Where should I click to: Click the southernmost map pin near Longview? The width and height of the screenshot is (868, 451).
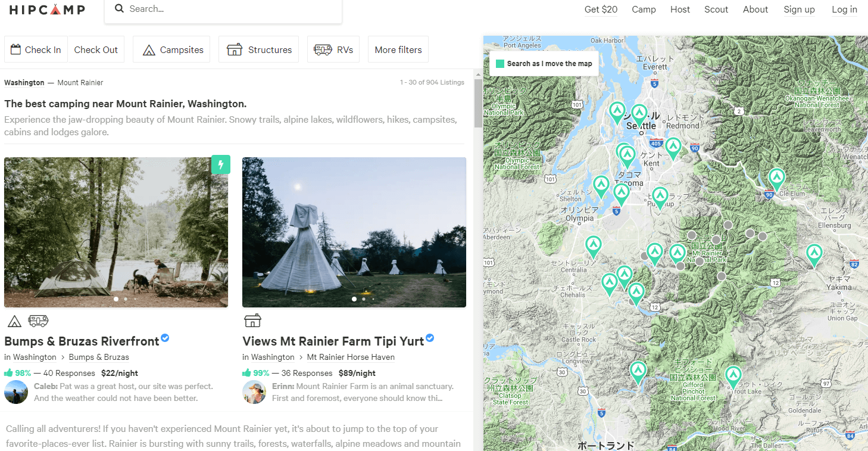pos(638,372)
